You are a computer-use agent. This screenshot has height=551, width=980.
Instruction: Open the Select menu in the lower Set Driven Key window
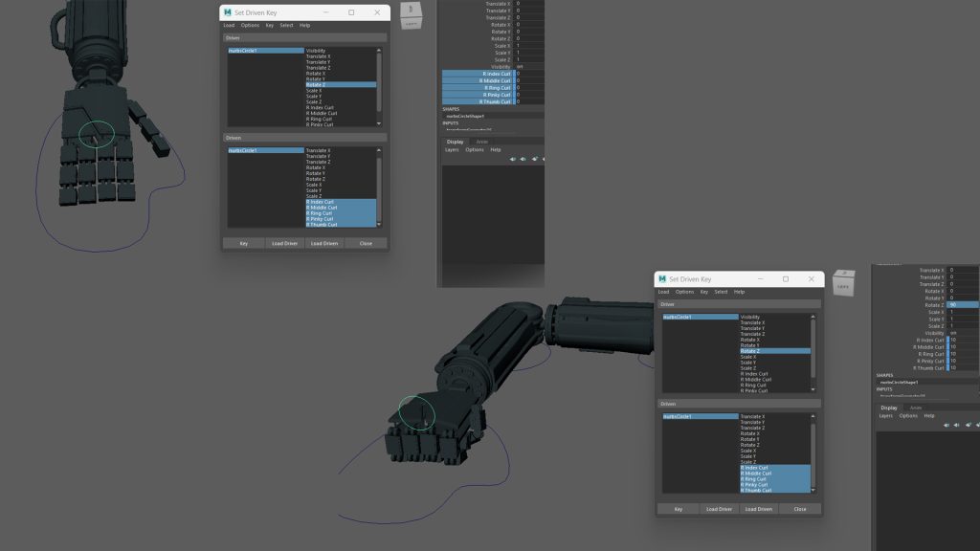(x=721, y=292)
